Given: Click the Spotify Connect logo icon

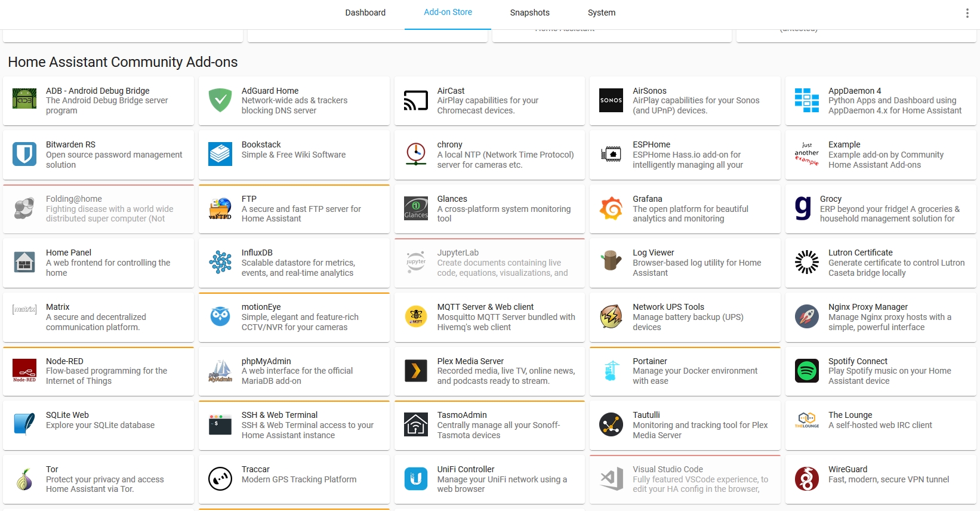Looking at the screenshot, I should 807,371.
